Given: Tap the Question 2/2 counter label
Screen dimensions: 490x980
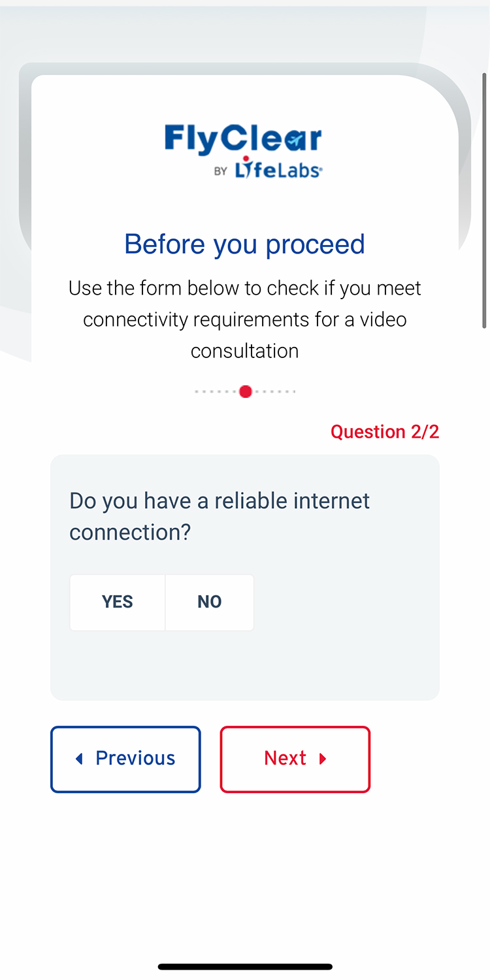Looking at the screenshot, I should pyautogui.click(x=385, y=432).
